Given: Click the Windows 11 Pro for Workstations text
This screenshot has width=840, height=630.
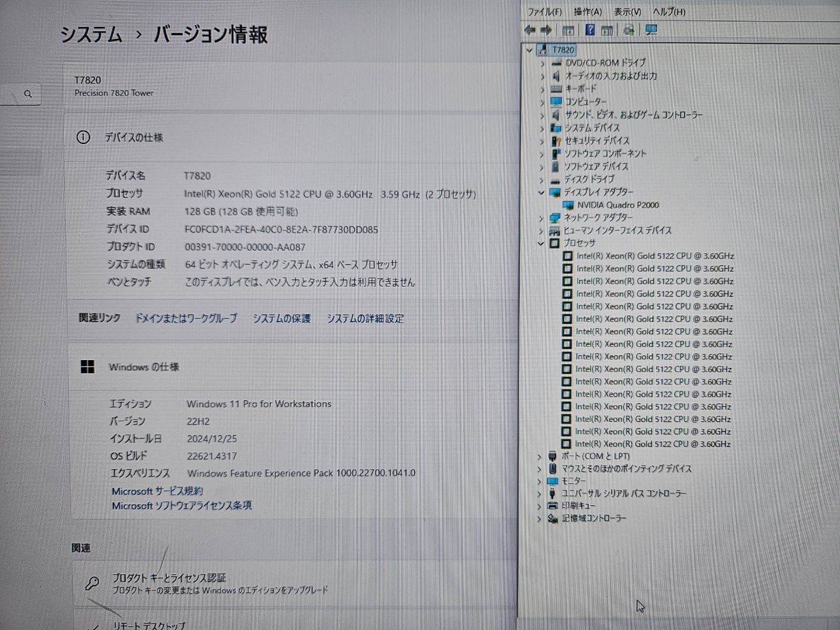Looking at the screenshot, I should 259,404.
